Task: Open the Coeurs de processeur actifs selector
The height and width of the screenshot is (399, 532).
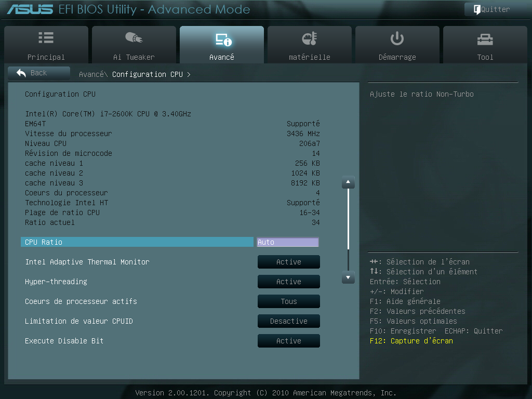Action: click(288, 301)
